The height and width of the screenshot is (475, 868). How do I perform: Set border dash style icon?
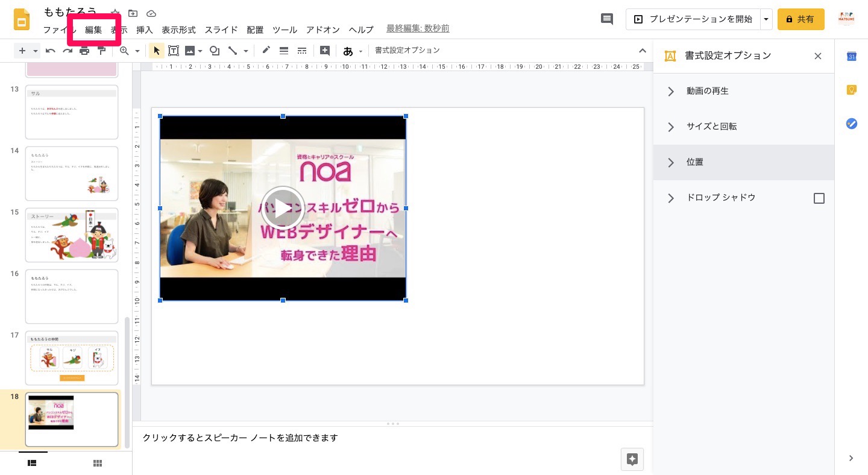tap(302, 51)
